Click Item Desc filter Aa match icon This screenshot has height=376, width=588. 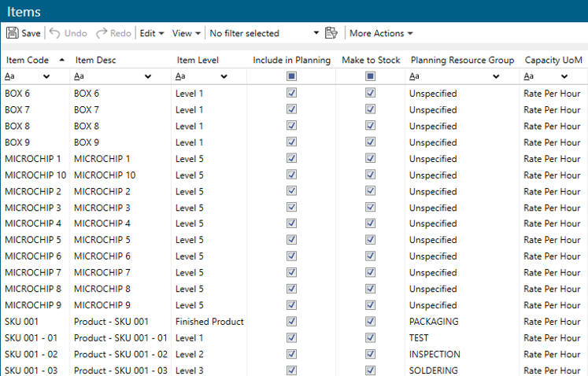tap(79, 76)
